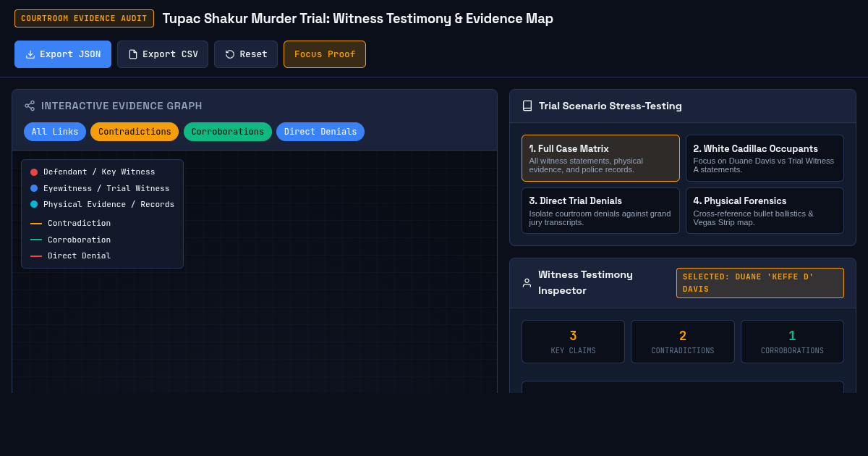Select the All Links filter
868x456 pixels.
tap(55, 132)
